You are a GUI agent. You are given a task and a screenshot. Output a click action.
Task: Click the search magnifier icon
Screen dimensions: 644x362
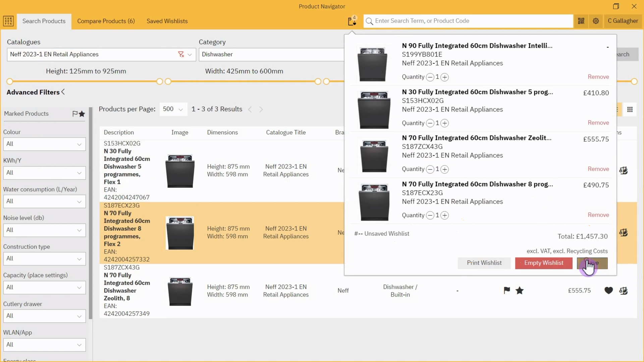point(369,21)
